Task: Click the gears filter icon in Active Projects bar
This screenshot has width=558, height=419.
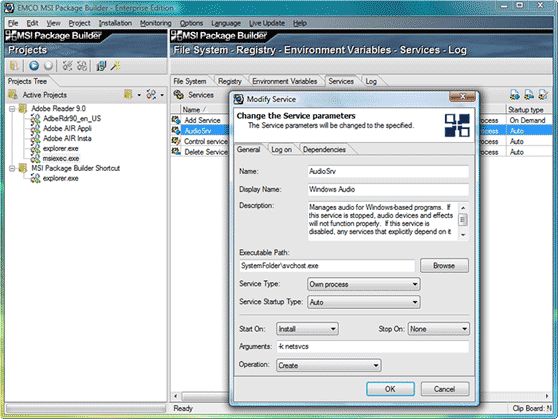Action: point(151,95)
